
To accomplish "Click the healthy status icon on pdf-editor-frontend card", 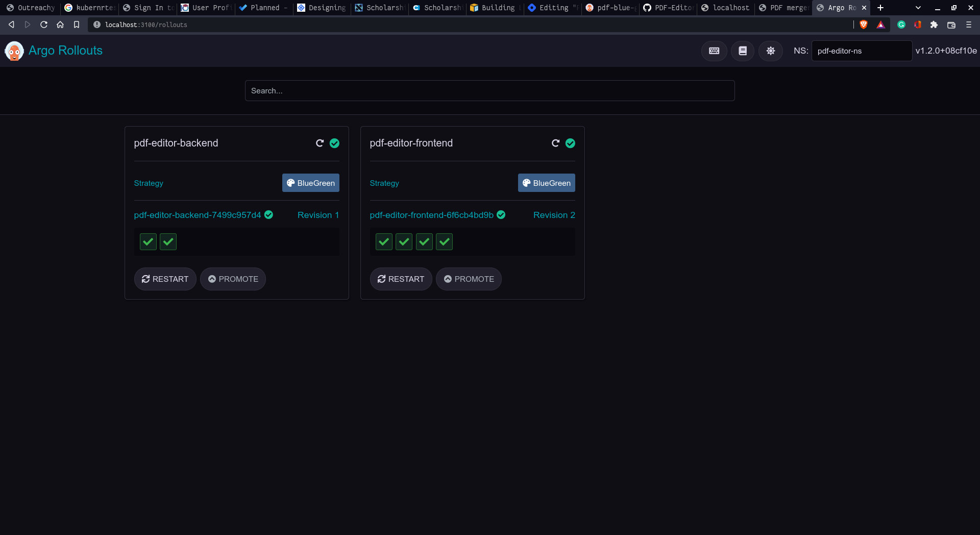I will pyautogui.click(x=570, y=143).
